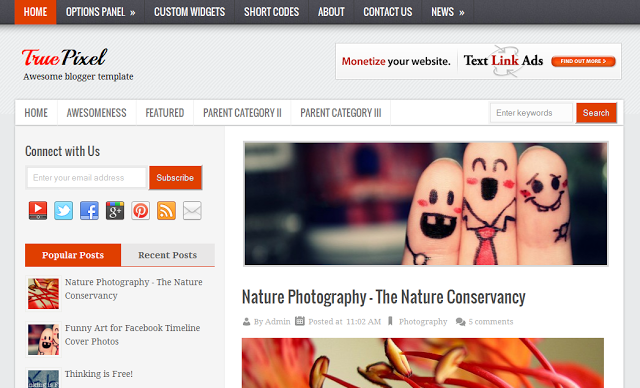
Task: Open SHORT CODES menu item
Action: [271, 12]
